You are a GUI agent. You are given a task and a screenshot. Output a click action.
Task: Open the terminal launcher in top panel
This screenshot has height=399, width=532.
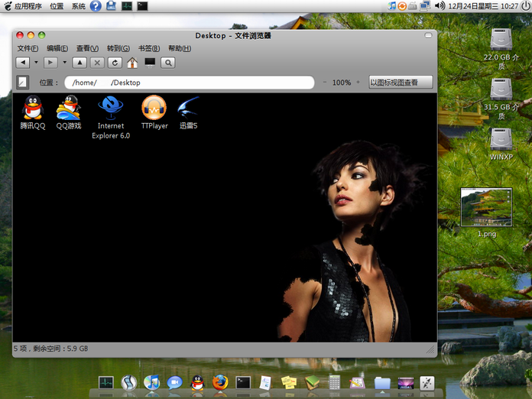click(x=142, y=6)
